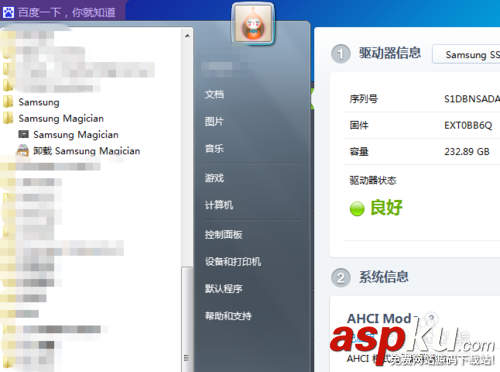Click the 固件 label
The image size is (500, 372).
click(x=359, y=125)
